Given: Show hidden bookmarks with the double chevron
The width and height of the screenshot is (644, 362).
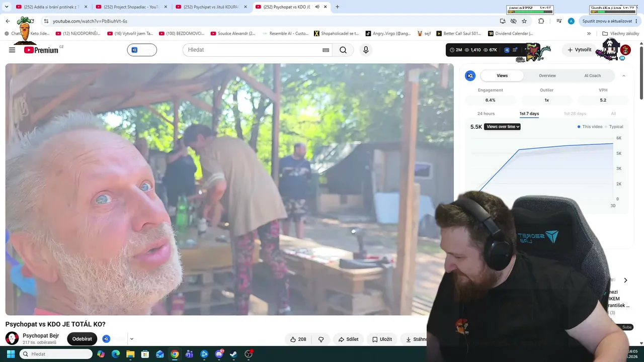Looking at the screenshot, I should [589, 34].
